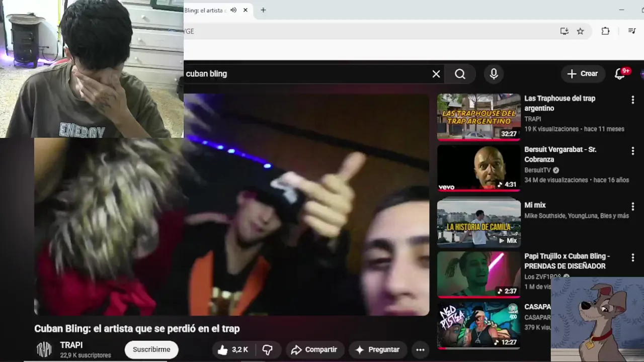
Task: Open the TRAPI channel avatar
Action: point(44,349)
